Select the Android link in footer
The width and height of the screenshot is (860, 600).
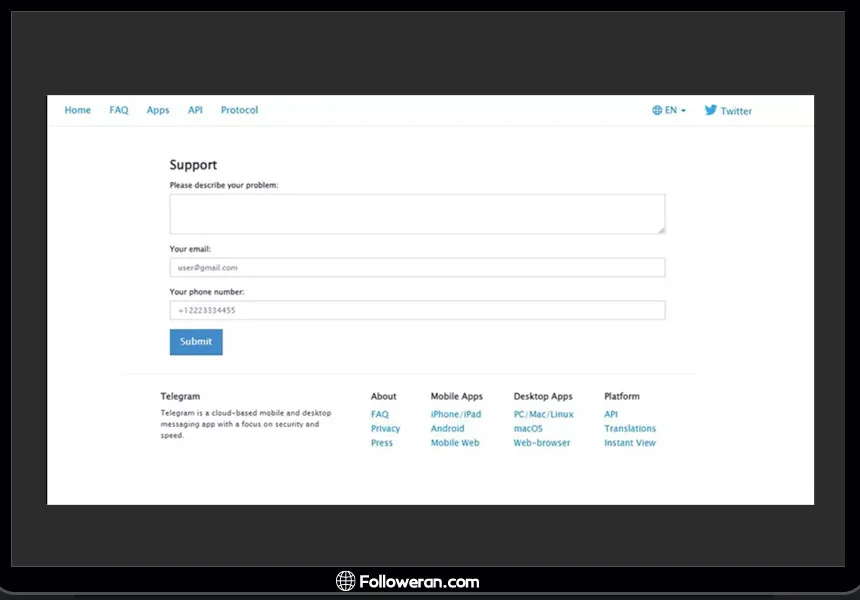pyautogui.click(x=447, y=429)
